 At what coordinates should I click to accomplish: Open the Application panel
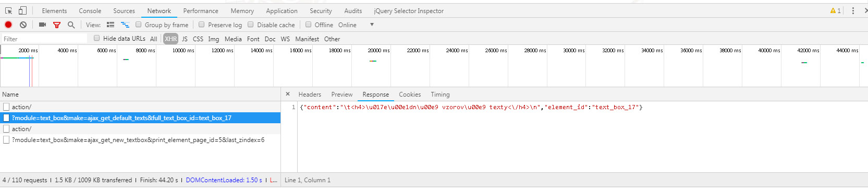tap(282, 10)
